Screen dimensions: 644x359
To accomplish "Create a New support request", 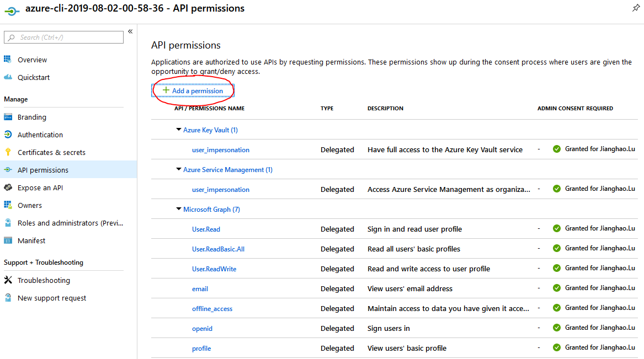I will coord(52,298).
